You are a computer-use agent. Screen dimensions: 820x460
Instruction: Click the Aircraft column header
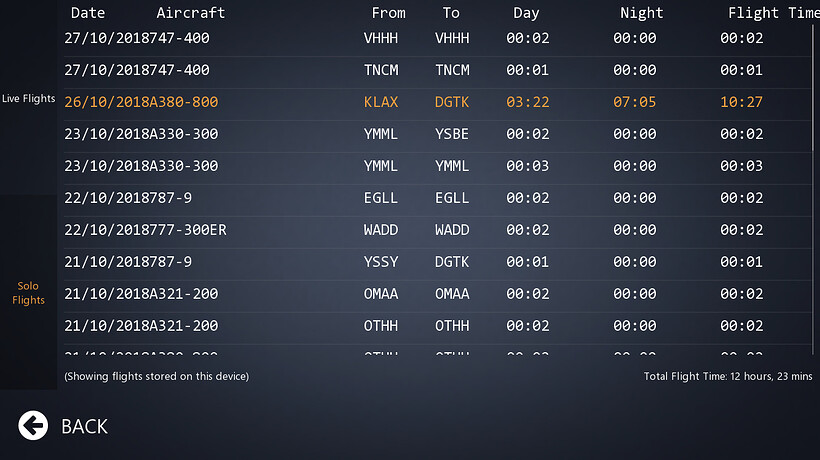[x=190, y=13]
